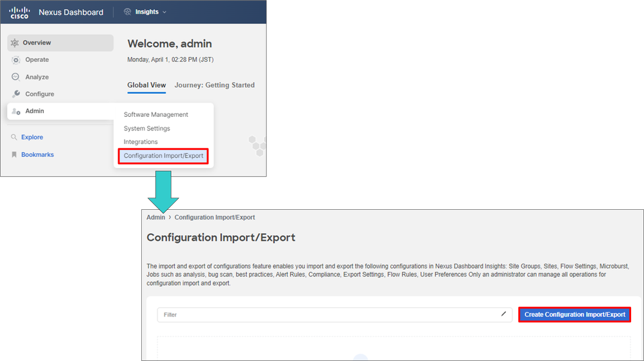The height and width of the screenshot is (361, 644).
Task: Switch to the Global View tab
Action: click(146, 85)
